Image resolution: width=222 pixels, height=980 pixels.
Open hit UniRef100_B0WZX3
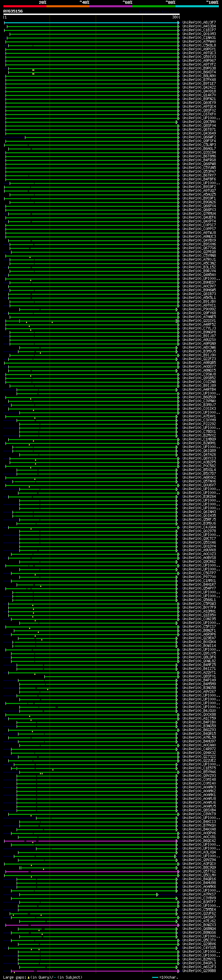point(199,924)
